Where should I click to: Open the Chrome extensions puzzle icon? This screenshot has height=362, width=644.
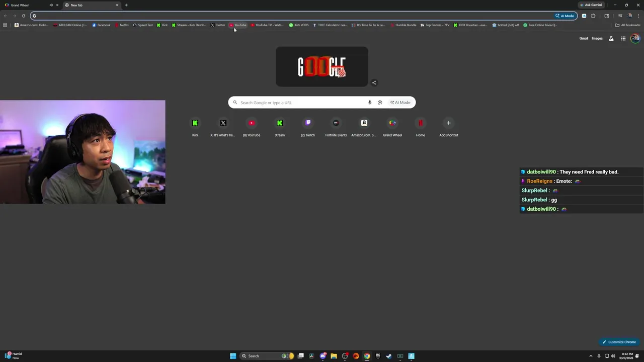pyautogui.click(x=593, y=16)
